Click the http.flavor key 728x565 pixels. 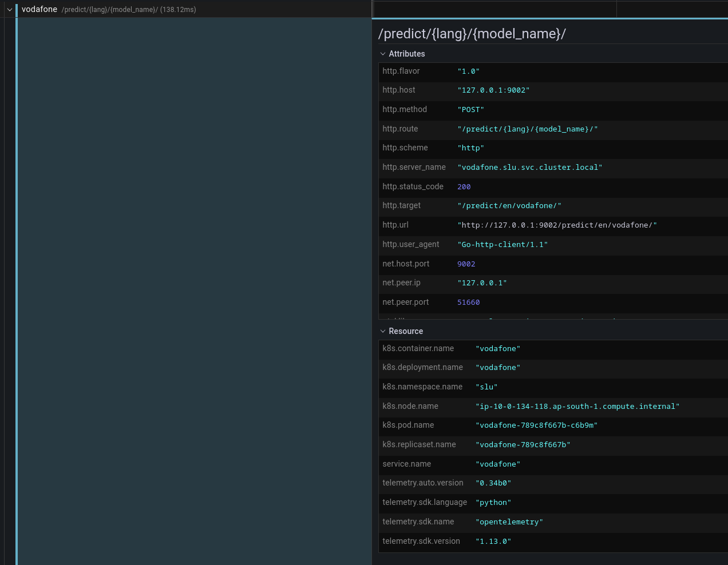tap(401, 71)
